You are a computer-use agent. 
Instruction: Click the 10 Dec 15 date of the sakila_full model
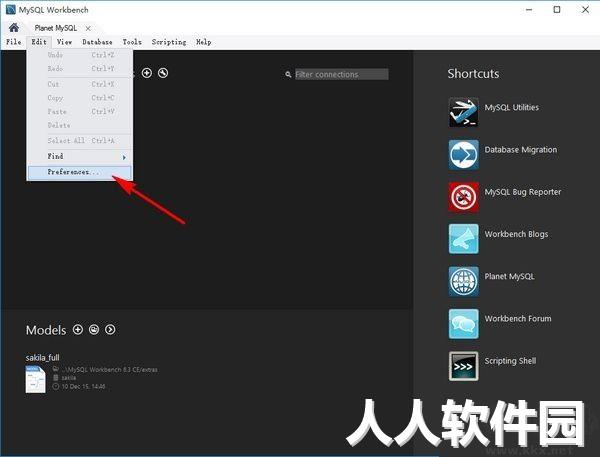[83, 387]
